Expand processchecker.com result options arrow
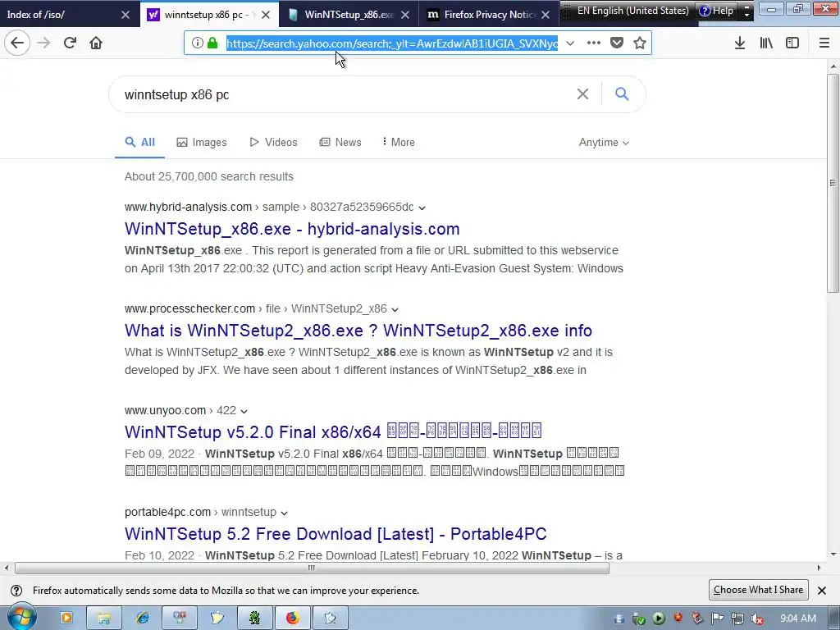840x630 pixels. pos(395,309)
